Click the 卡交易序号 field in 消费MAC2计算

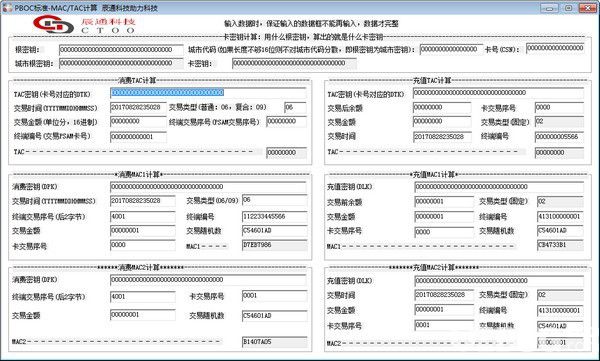tap(274, 296)
